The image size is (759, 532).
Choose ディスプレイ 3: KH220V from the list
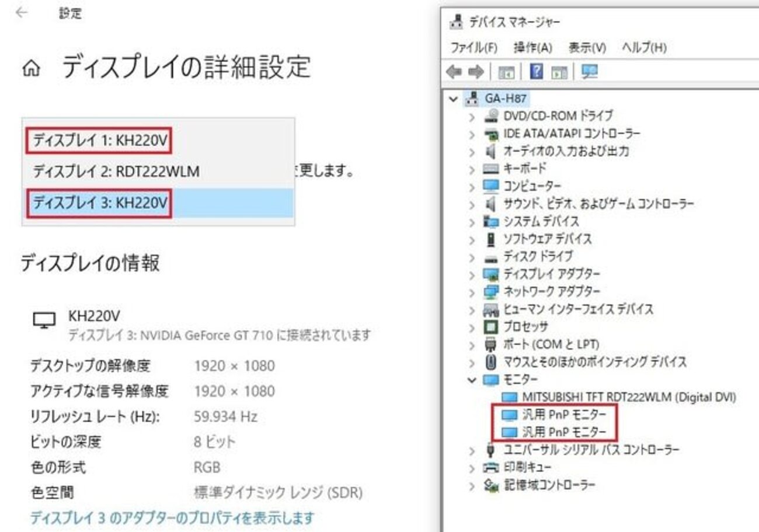click(x=158, y=203)
